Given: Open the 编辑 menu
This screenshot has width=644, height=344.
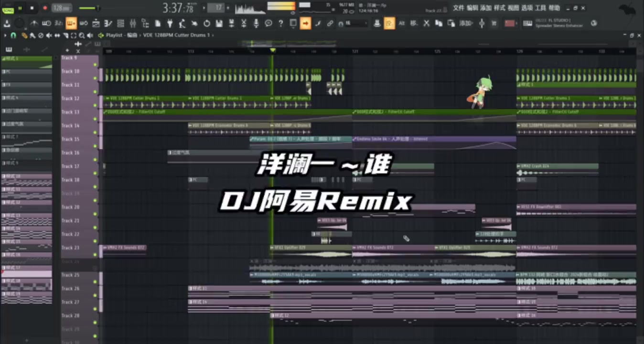Looking at the screenshot, I should click(x=472, y=8).
